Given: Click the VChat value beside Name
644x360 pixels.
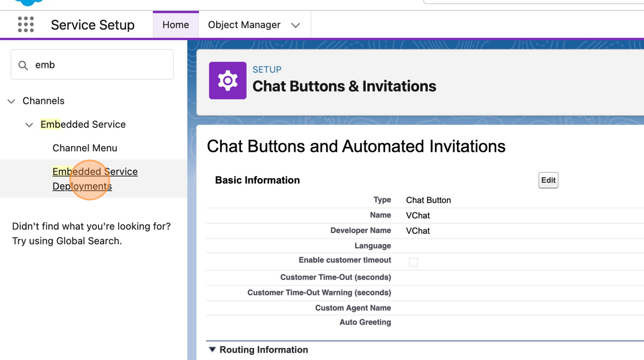Looking at the screenshot, I should (x=417, y=215).
